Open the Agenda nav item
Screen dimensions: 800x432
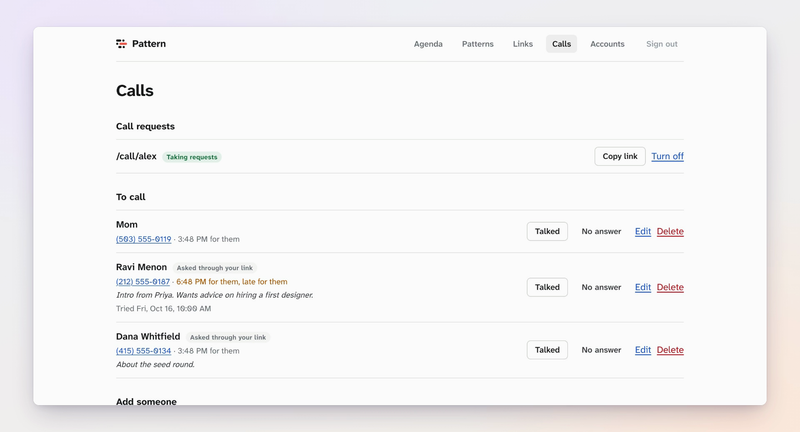click(x=428, y=44)
